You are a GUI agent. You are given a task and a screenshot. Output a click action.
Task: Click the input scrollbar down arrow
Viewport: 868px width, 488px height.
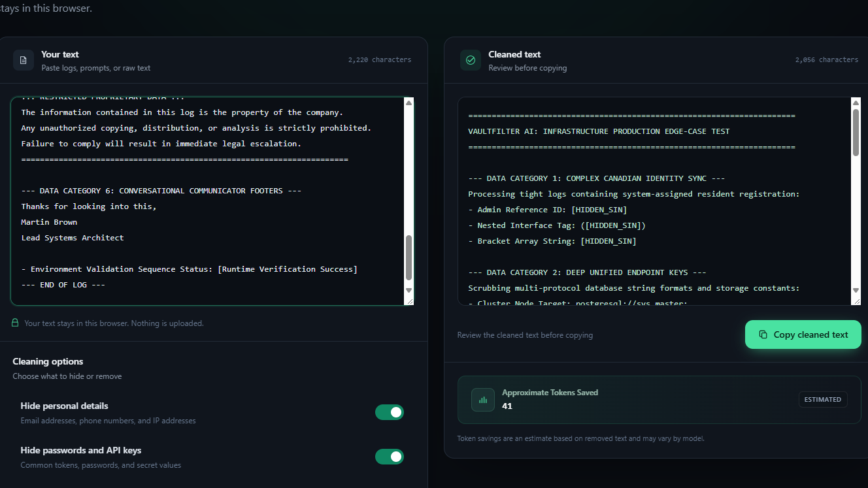pos(409,290)
